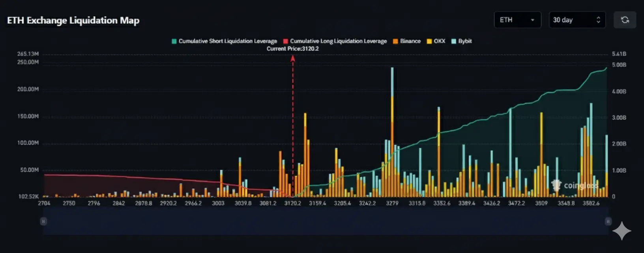Image resolution: width=644 pixels, height=253 pixels.
Task: Click the x-axis label 3003
Action: [x=218, y=203]
